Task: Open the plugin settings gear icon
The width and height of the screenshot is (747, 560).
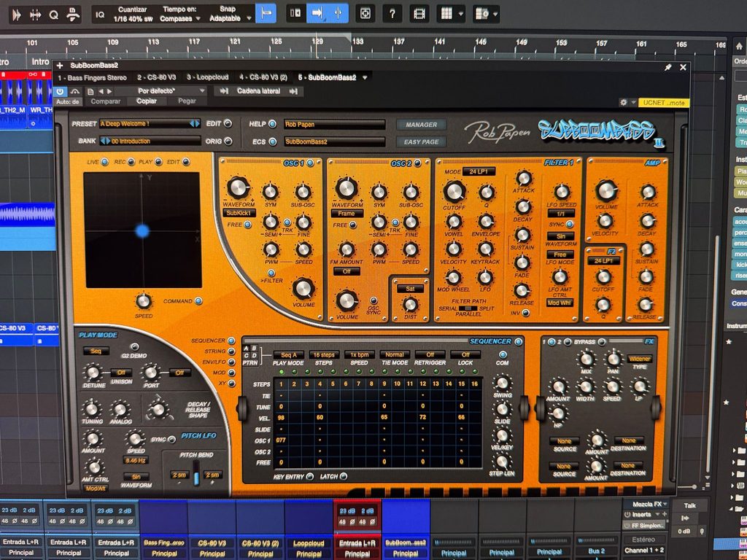Action: coord(623,102)
